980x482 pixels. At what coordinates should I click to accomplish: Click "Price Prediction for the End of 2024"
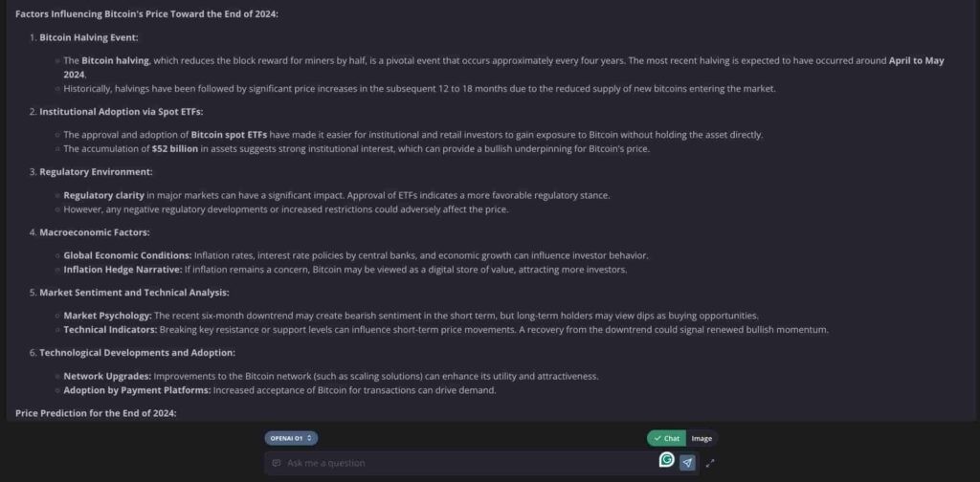tap(96, 412)
